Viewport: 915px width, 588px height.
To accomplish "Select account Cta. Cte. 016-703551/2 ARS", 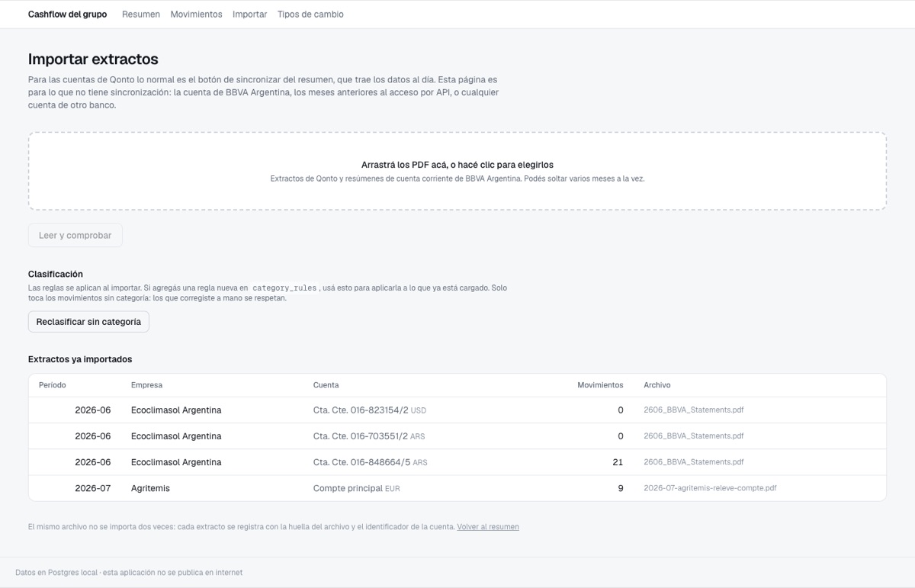I will point(370,436).
